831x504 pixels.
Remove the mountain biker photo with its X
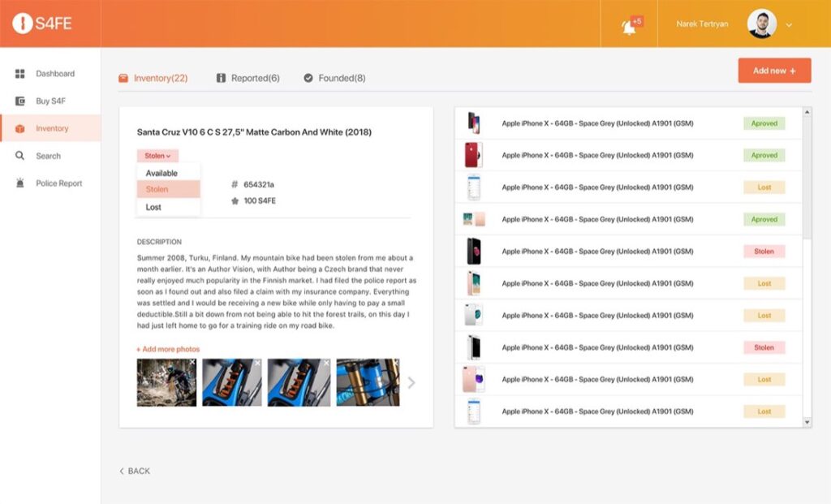(x=192, y=363)
